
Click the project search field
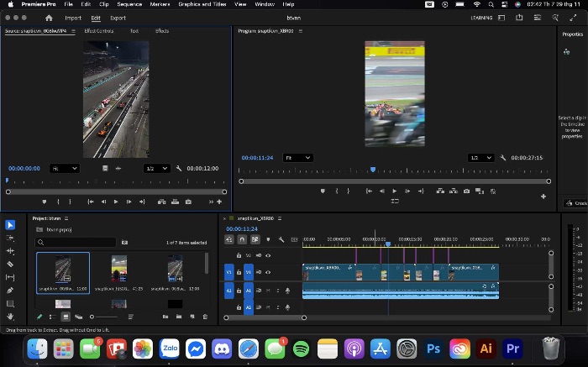click(76, 242)
